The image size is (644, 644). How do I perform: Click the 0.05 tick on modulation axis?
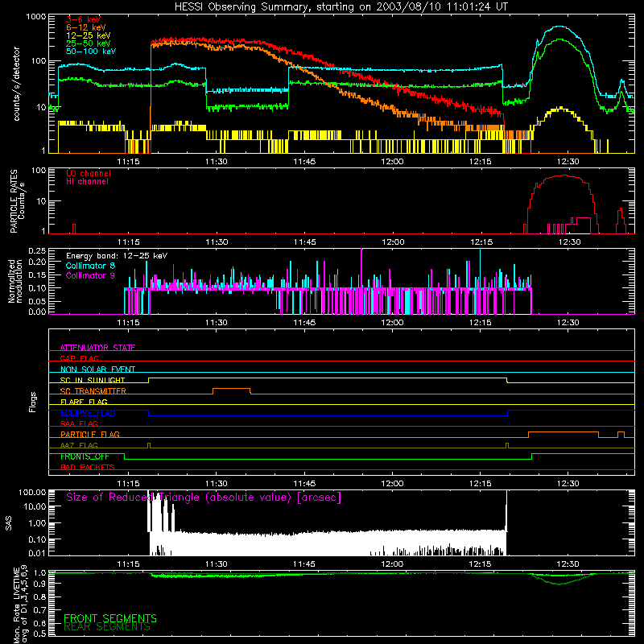[37, 301]
